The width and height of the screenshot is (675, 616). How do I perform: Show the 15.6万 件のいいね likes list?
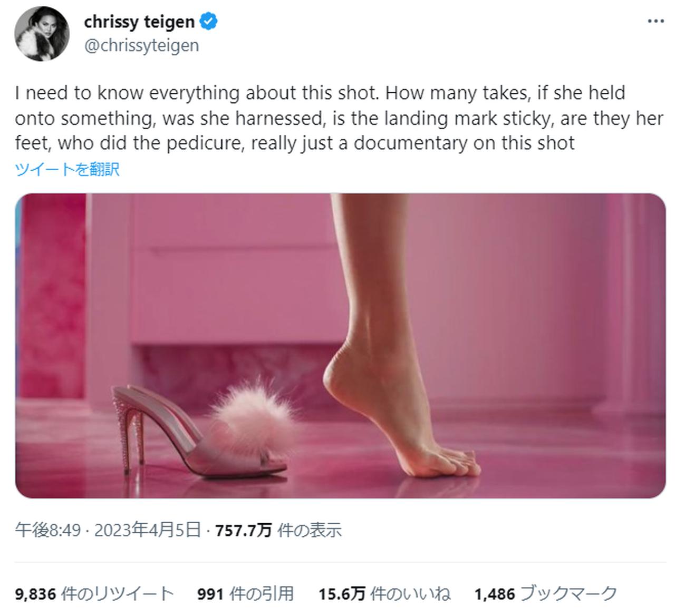pyautogui.click(x=384, y=594)
